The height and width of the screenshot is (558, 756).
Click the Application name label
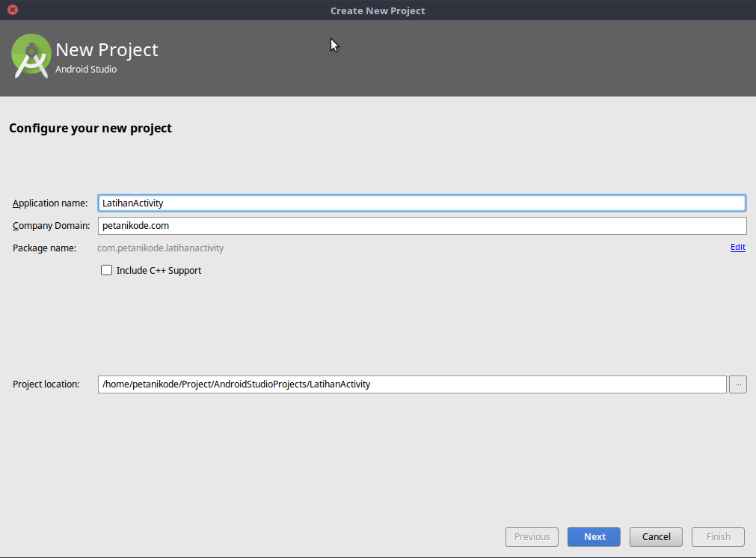49,203
